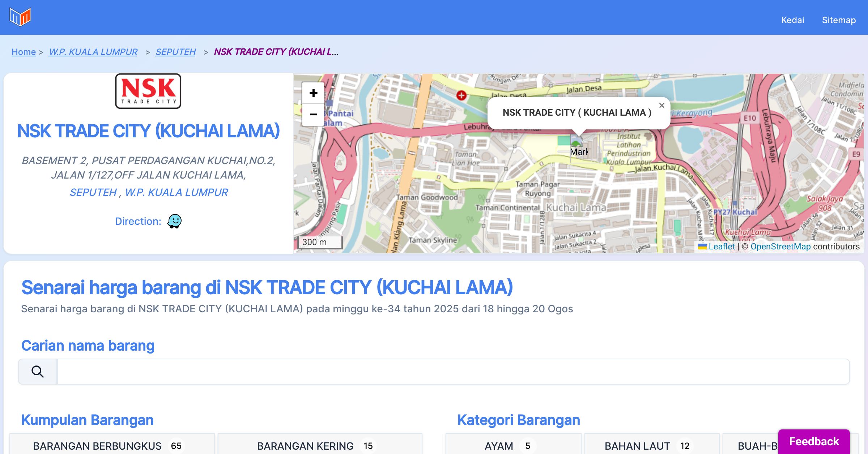868x454 pixels.
Task: Click the search magnifier icon
Action: (x=38, y=372)
